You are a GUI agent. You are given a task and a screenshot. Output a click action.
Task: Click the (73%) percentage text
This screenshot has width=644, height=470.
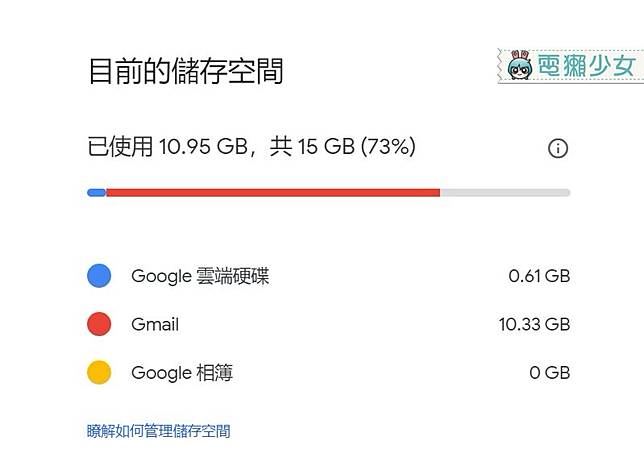pyautogui.click(x=388, y=147)
